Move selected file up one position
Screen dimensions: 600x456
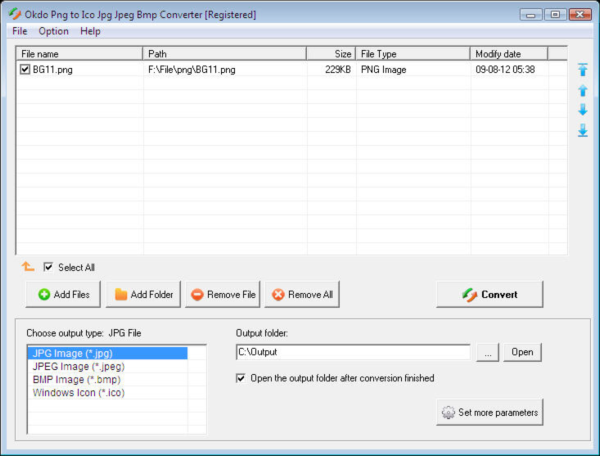pyautogui.click(x=582, y=90)
